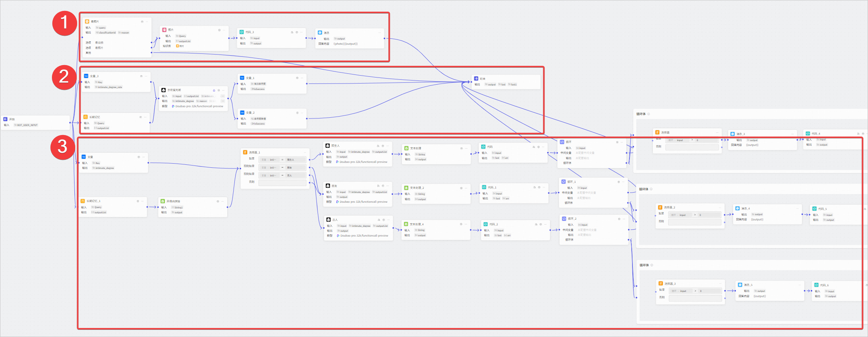Open the ellipsis menu on 选择器_1 node
This screenshot has height=337, width=868.
click(304, 152)
